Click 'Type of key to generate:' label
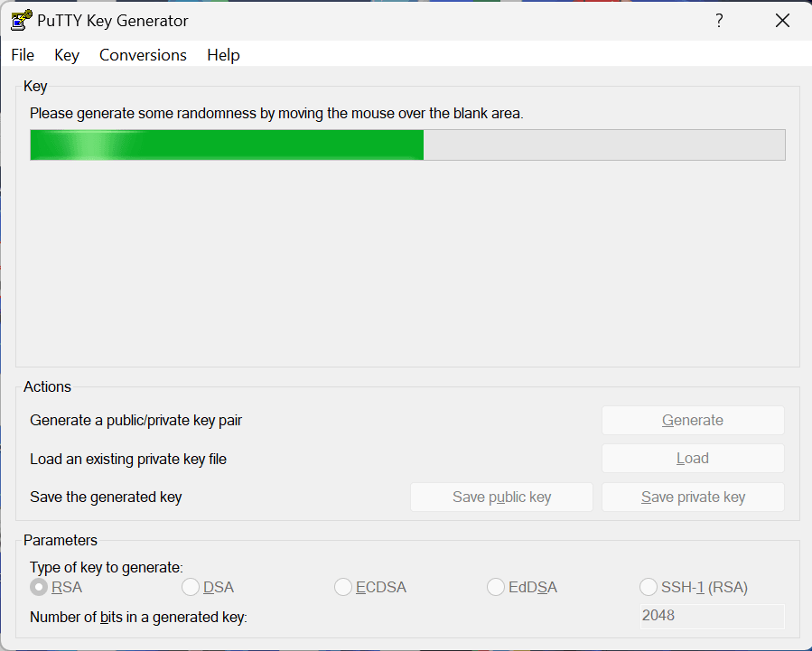The image size is (812, 651). tap(107, 568)
